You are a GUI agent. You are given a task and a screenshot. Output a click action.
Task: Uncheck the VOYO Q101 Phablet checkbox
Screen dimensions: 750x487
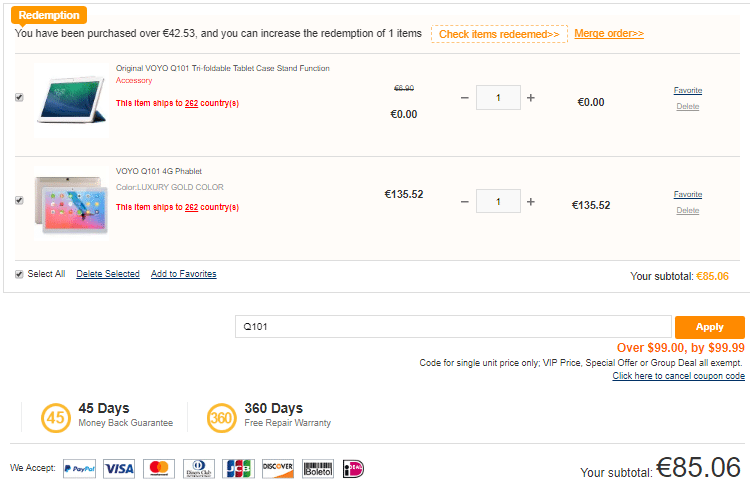tap(19, 200)
